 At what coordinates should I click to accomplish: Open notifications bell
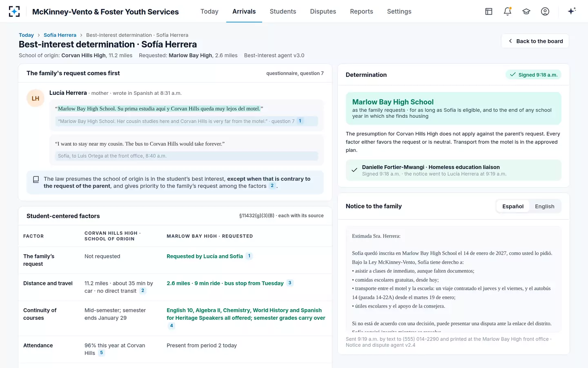508,11
